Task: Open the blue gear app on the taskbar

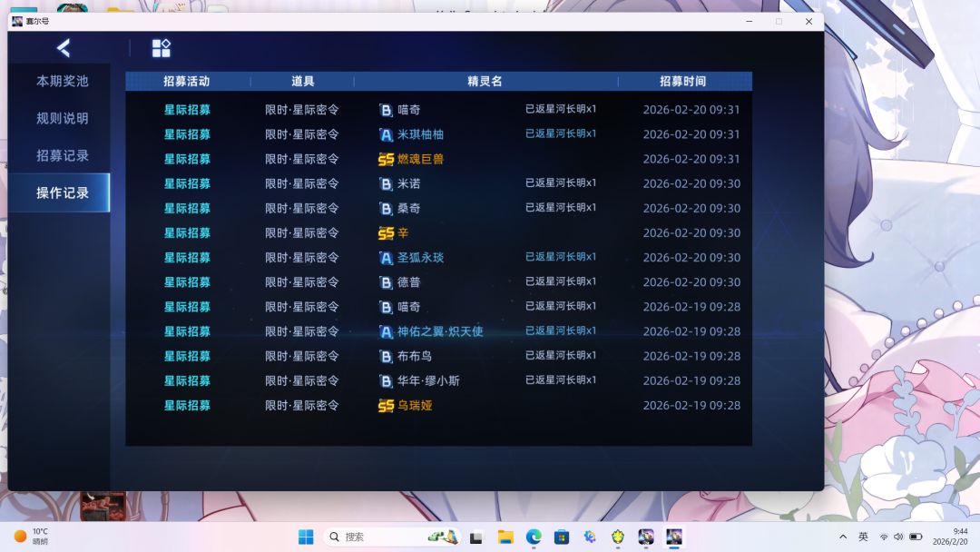Action: coord(590,537)
